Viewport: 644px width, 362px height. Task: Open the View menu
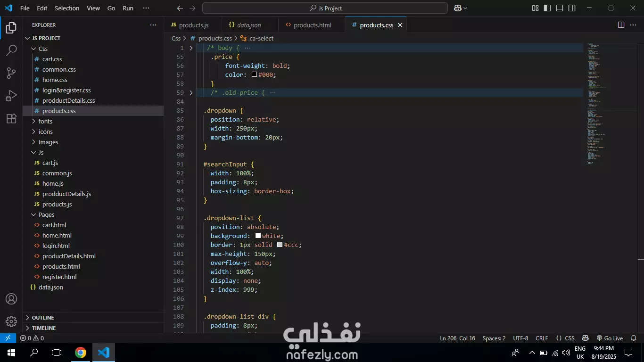pos(93,8)
